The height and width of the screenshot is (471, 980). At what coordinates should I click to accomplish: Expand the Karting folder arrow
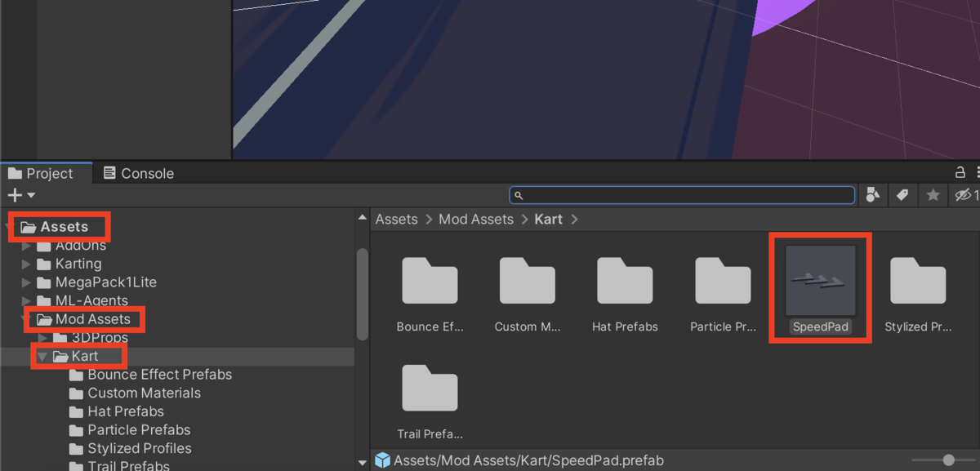(x=27, y=264)
